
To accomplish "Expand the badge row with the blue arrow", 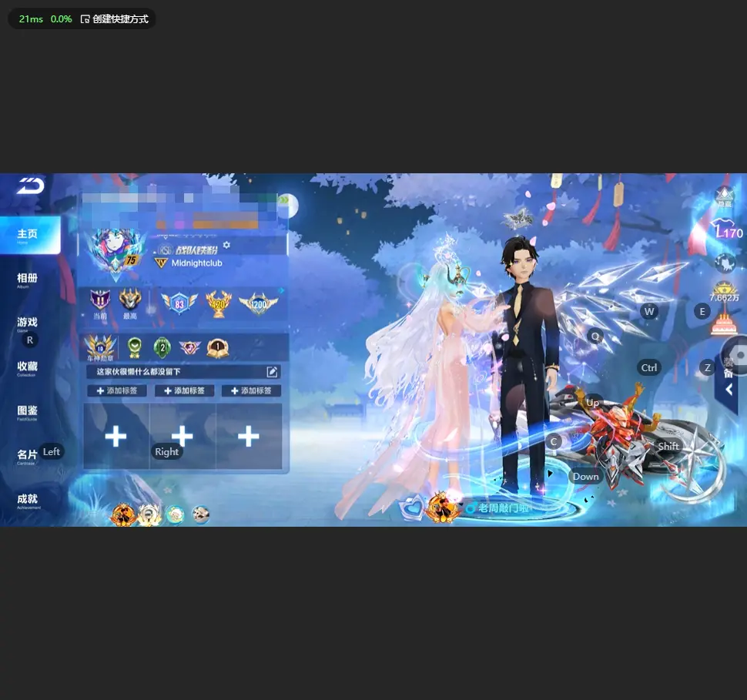I will click(282, 290).
